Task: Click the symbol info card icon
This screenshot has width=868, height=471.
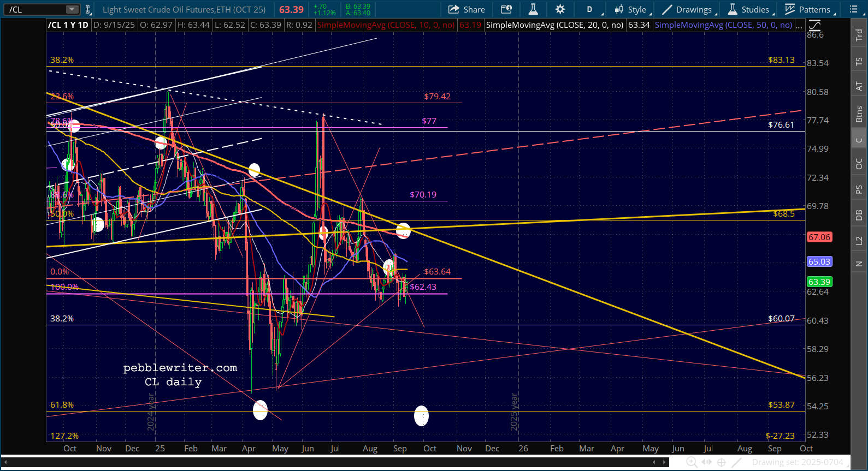Action: [506, 9]
